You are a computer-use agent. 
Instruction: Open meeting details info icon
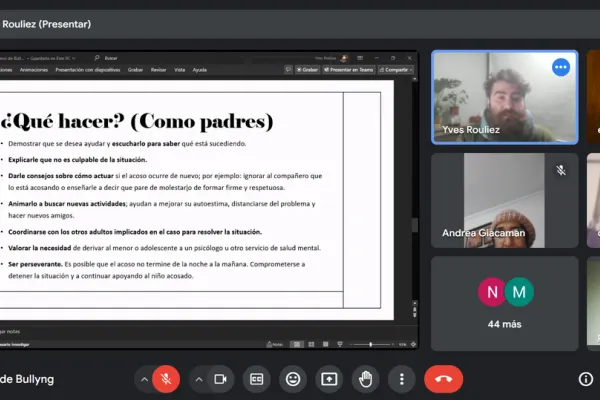click(x=585, y=379)
